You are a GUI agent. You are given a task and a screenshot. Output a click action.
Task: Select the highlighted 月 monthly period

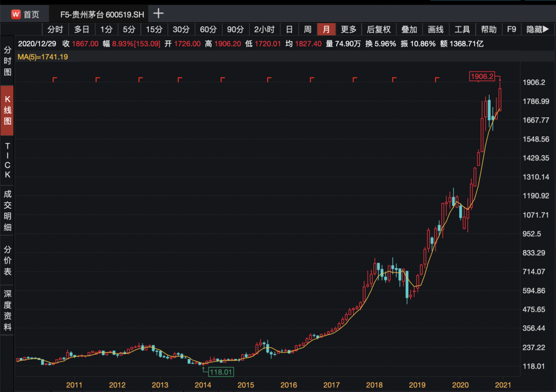(x=326, y=29)
